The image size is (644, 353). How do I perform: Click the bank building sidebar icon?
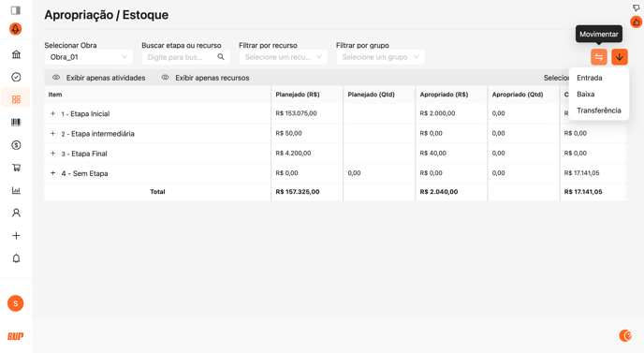pos(16,54)
